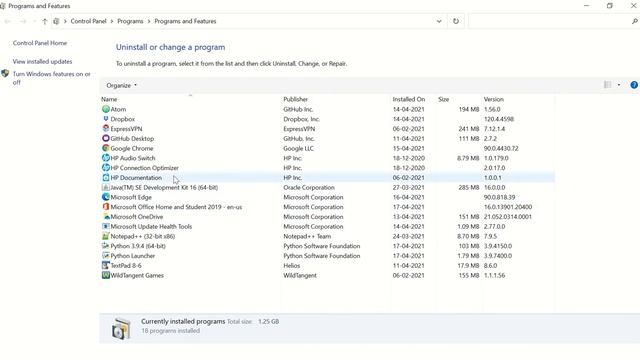Click the WildTangent Games icon
The image size is (640, 360).
(x=106, y=276)
